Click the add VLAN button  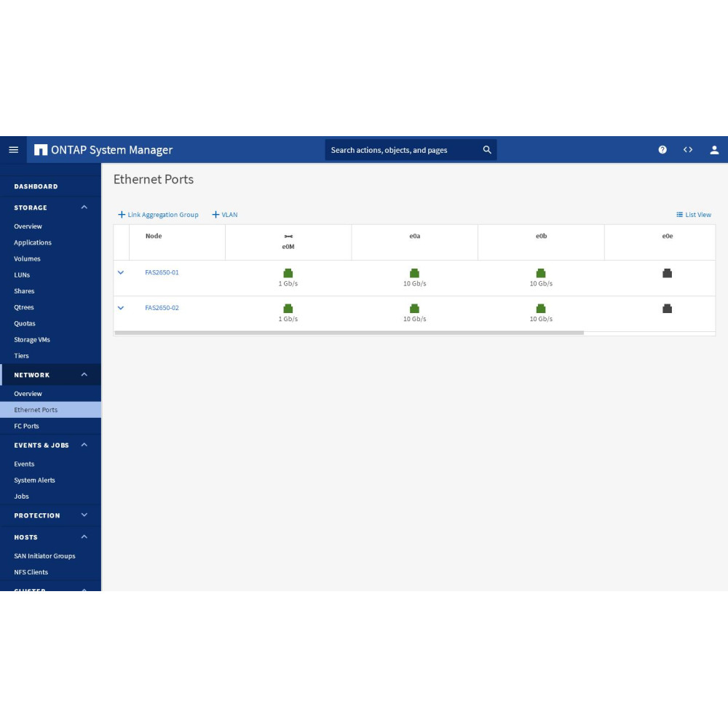click(x=225, y=215)
